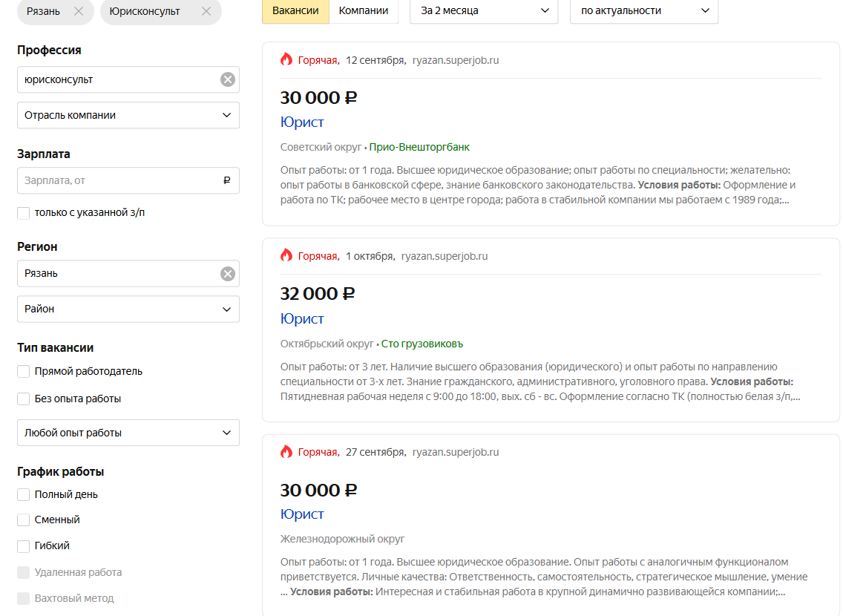Expand the Район dropdown
This screenshot has height=616, width=843.
(128, 309)
